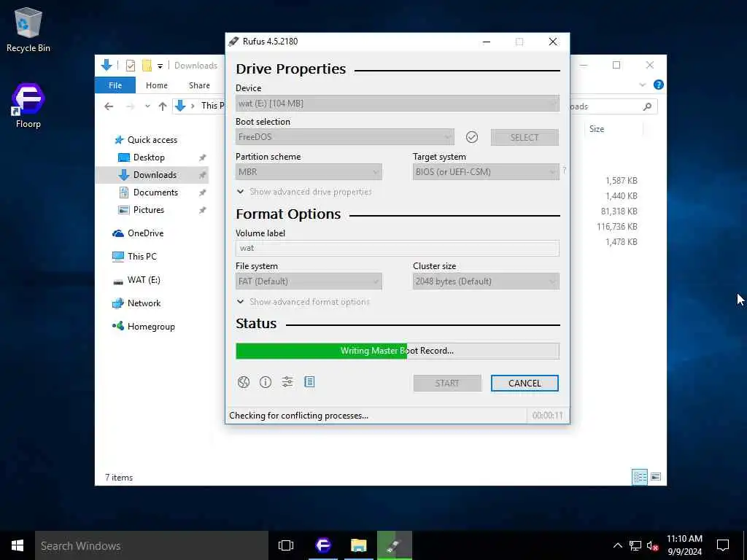Open Rufus application settings sliders icon

coord(287,381)
